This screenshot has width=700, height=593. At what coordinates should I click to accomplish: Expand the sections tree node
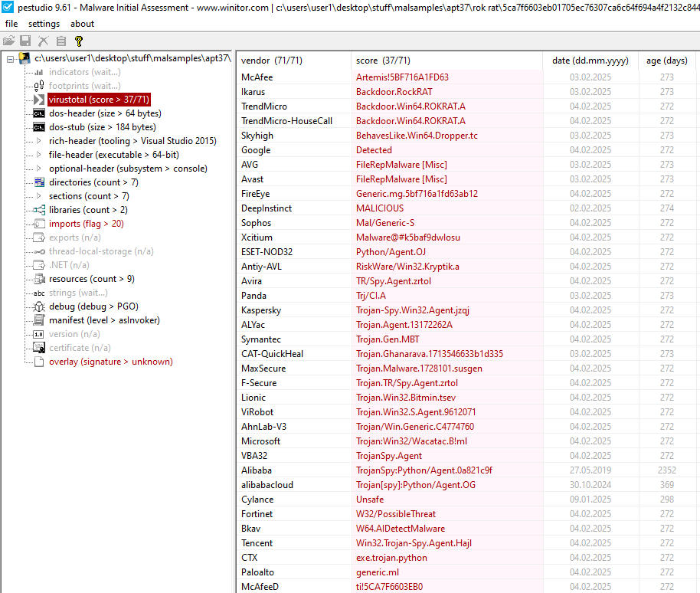click(x=39, y=196)
